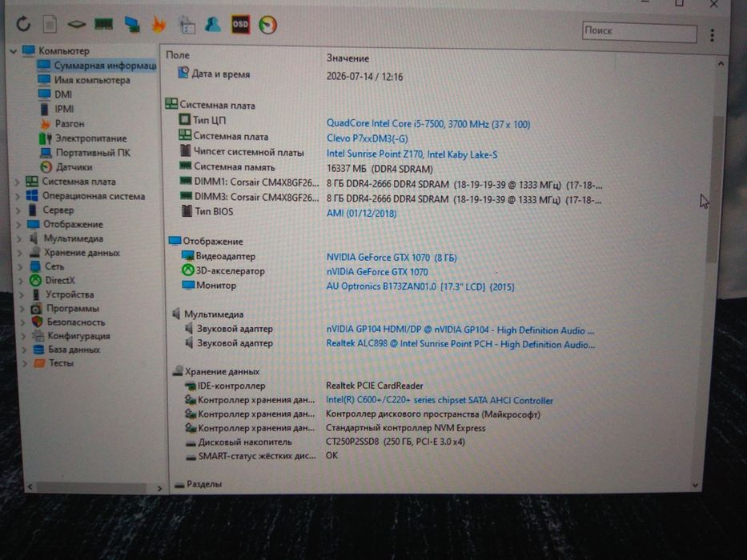Viewport: 747px width, 560px height.
Task: Click into the Поиск search field
Action: (x=640, y=31)
